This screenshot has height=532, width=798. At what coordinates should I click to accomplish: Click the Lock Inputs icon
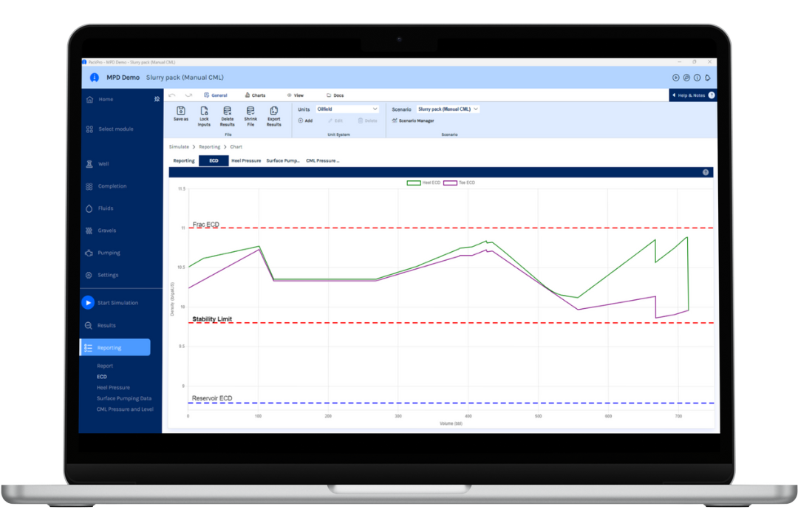point(204,111)
